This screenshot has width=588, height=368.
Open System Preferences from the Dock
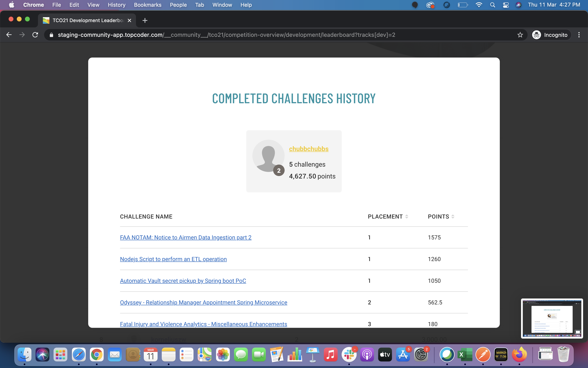(421, 355)
